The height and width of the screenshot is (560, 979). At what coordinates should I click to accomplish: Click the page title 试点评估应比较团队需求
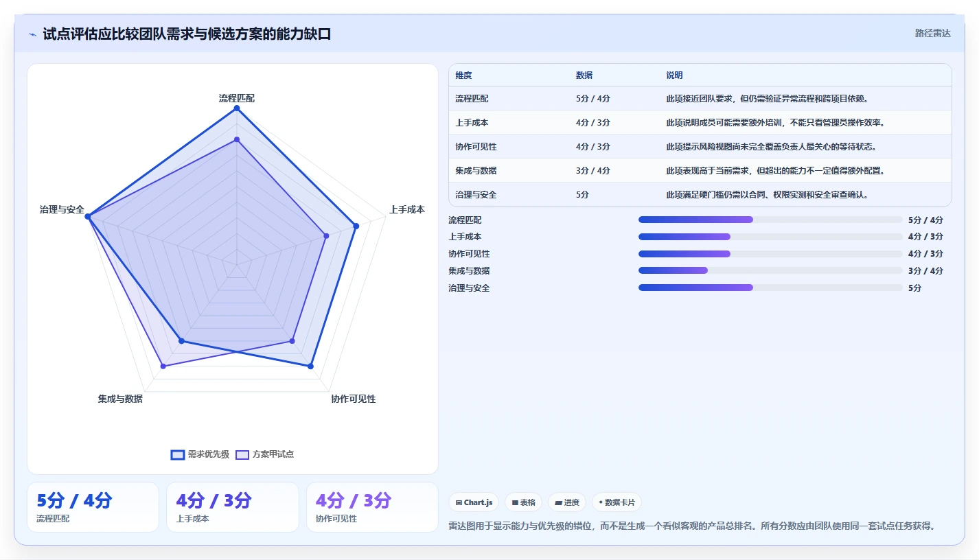[187, 34]
